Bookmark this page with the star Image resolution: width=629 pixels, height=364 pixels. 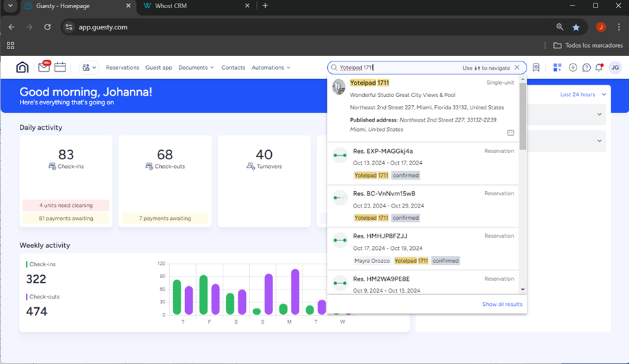[x=576, y=27]
